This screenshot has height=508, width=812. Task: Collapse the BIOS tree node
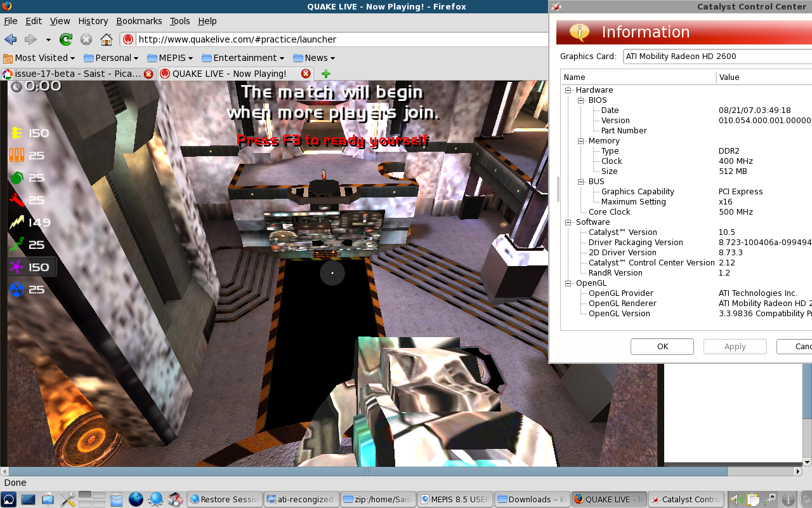[582, 100]
